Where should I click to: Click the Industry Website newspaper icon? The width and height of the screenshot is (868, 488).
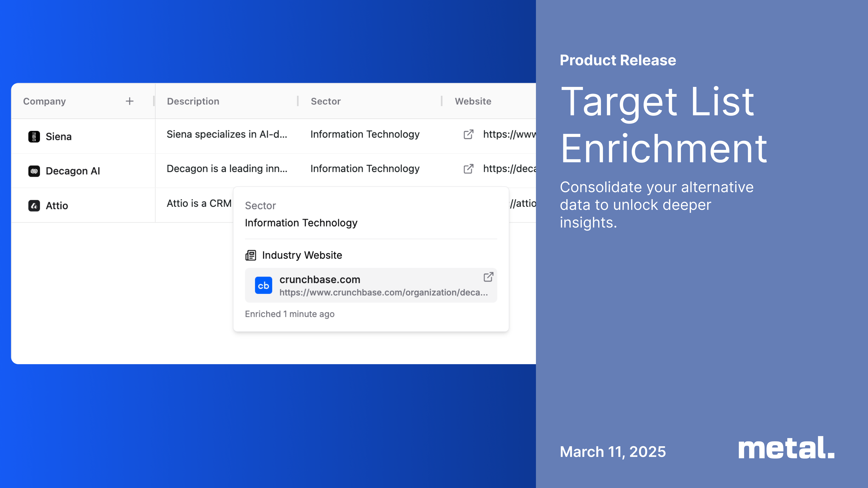click(251, 255)
